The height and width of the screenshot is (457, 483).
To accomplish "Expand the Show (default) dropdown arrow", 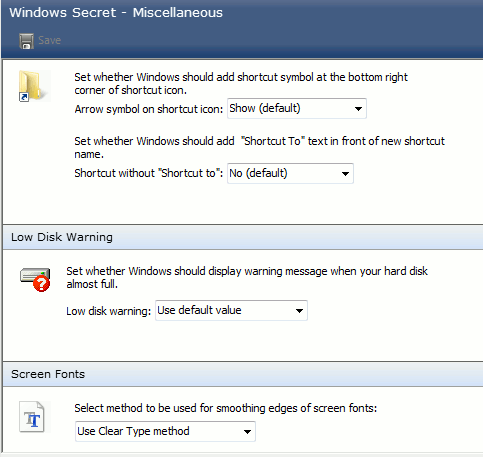I will pyautogui.click(x=358, y=109).
